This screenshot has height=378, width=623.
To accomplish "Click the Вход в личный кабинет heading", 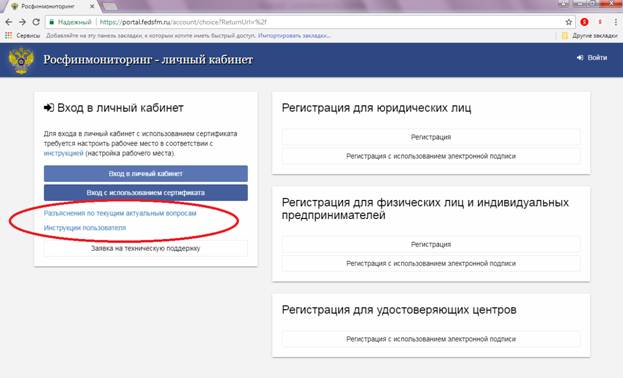I will coord(114,108).
